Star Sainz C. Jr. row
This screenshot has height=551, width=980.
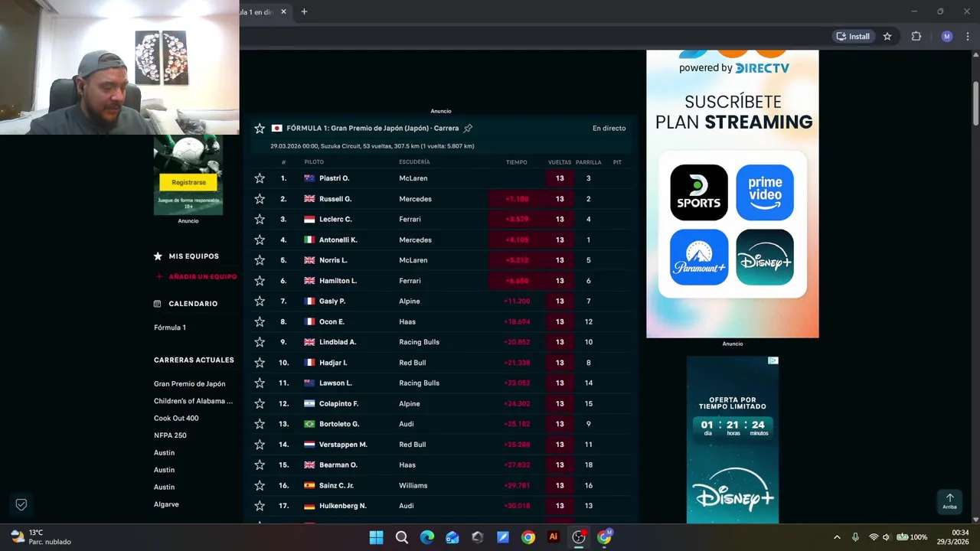click(x=260, y=485)
